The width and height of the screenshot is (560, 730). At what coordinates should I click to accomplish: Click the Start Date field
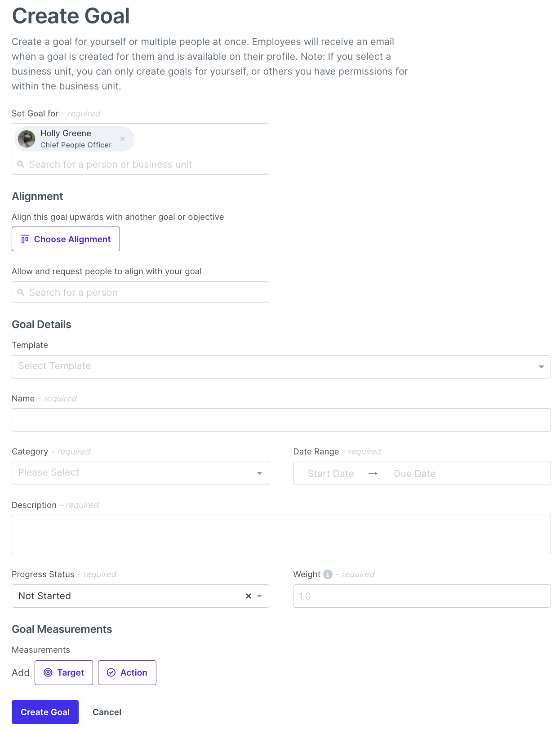[330, 473]
